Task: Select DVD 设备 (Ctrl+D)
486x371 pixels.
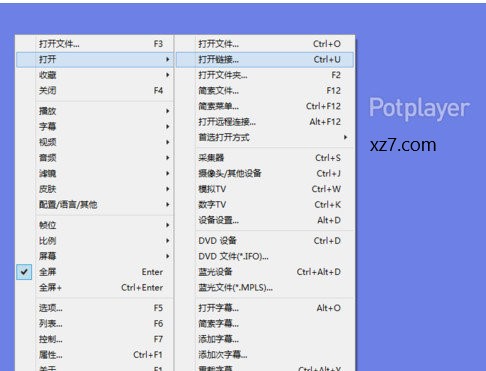Action: tap(265, 241)
